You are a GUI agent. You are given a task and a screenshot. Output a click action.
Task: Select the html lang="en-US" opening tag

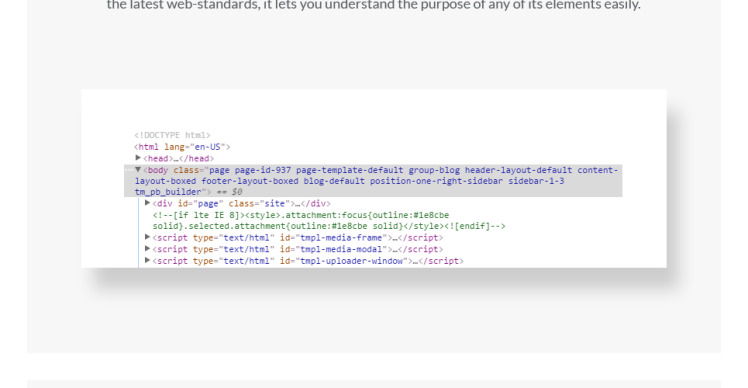pyautogui.click(x=182, y=147)
